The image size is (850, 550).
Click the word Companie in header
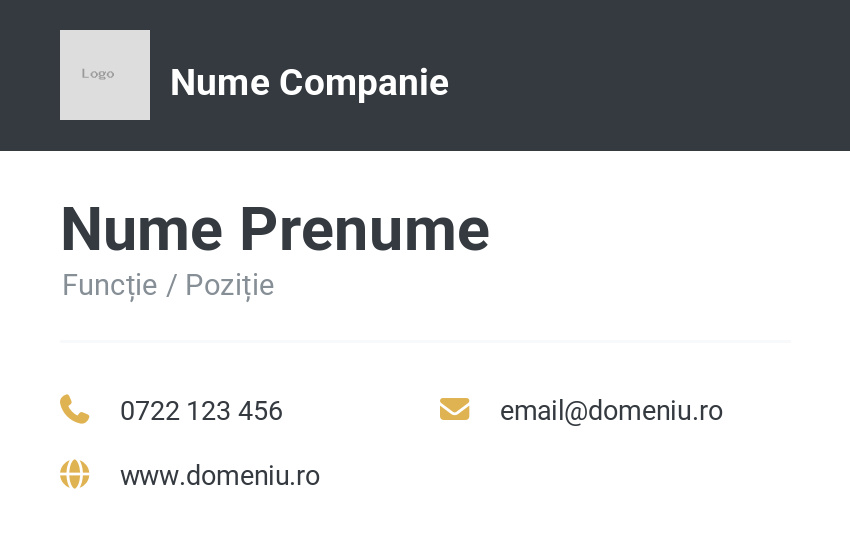(364, 82)
